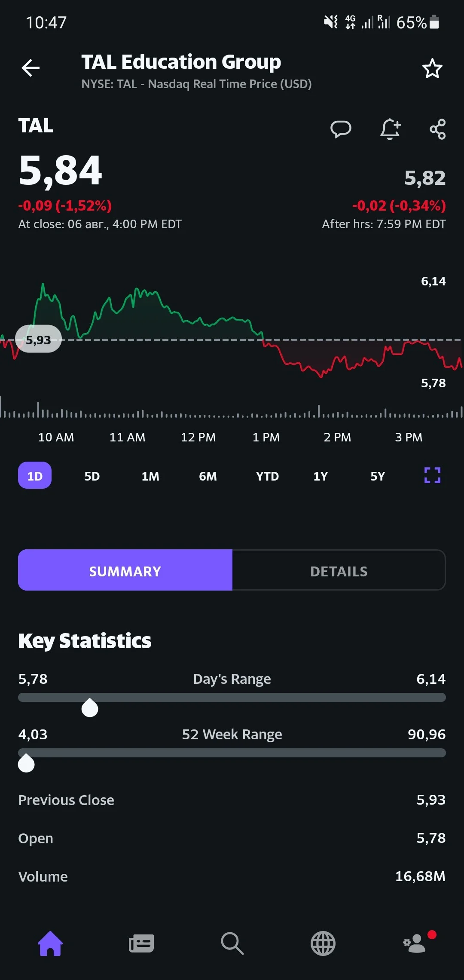This screenshot has width=464, height=980.
Task: Open the News icon in bottom bar
Action: [x=141, y=943]
